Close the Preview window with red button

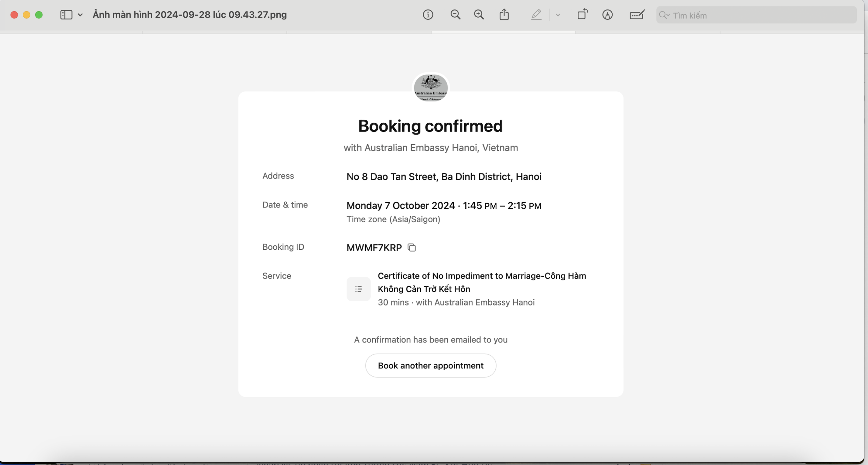point(14,15)
